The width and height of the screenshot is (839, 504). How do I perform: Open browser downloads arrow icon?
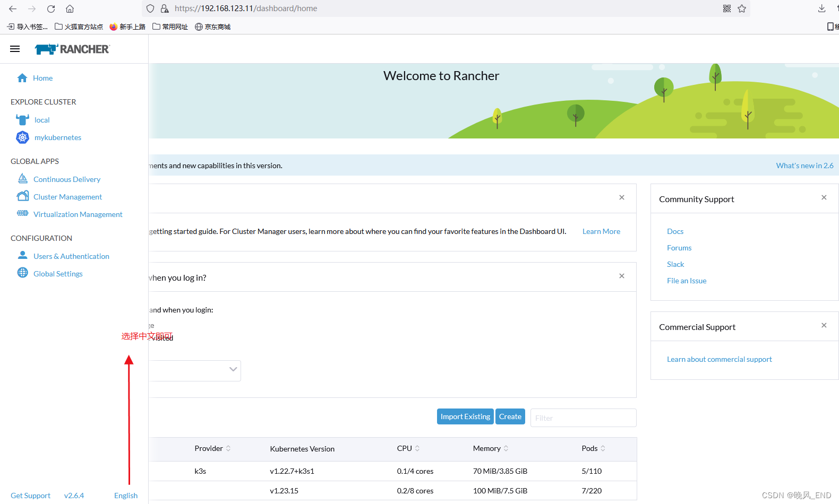tap(821, 8)
